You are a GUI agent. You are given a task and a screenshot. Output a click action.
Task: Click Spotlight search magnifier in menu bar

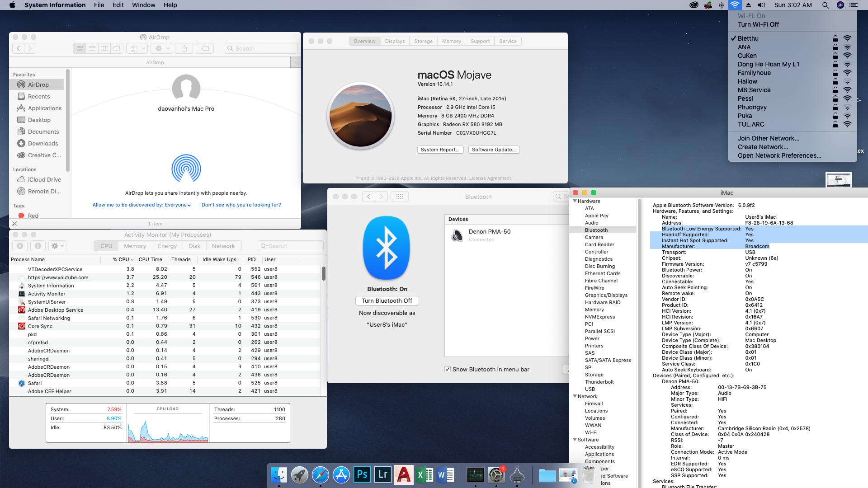tap(825, 5)
